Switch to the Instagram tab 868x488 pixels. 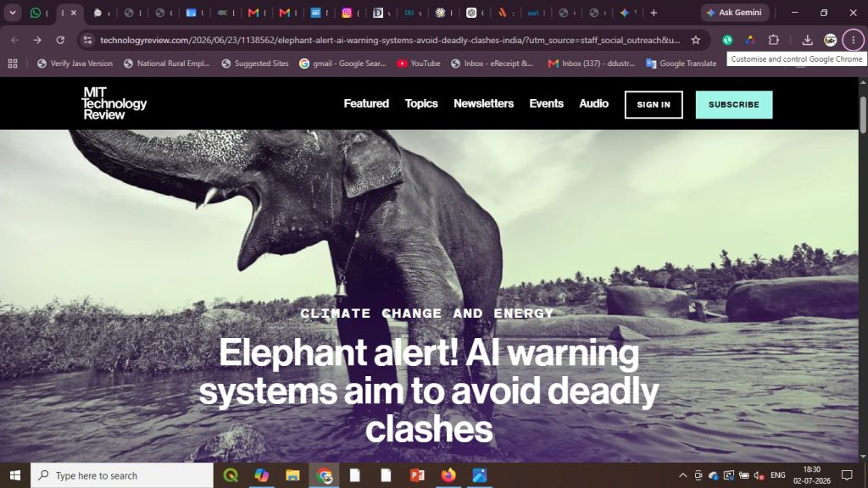point(350,13)
